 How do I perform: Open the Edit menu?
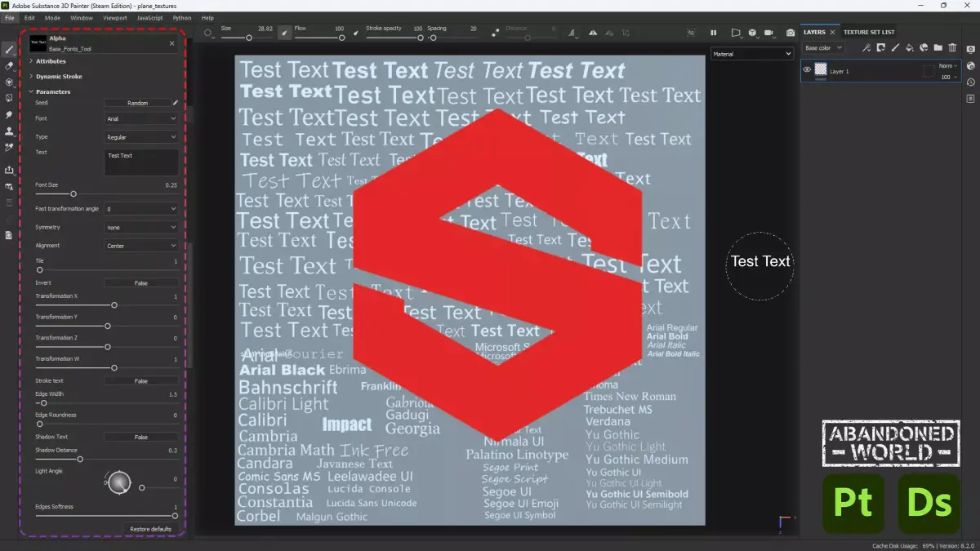point(29,17)
